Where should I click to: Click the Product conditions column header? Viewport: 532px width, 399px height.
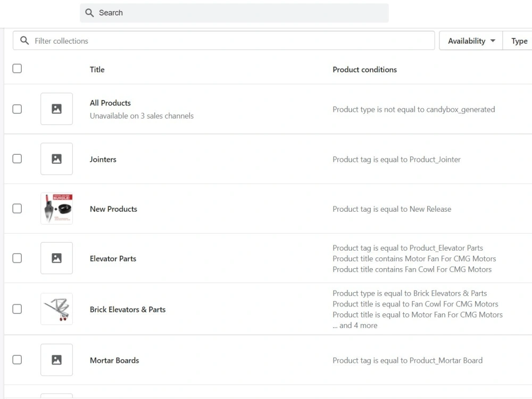365,70
